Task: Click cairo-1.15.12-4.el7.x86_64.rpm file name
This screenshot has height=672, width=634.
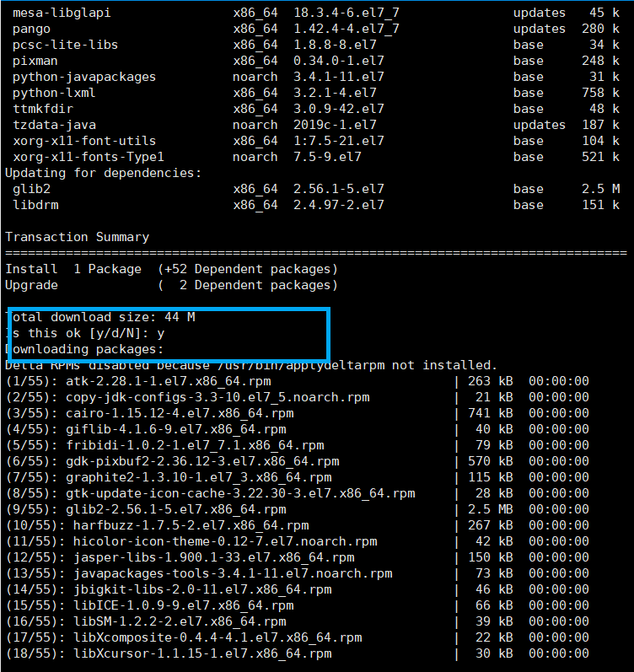Action: [x=180, y=414]
